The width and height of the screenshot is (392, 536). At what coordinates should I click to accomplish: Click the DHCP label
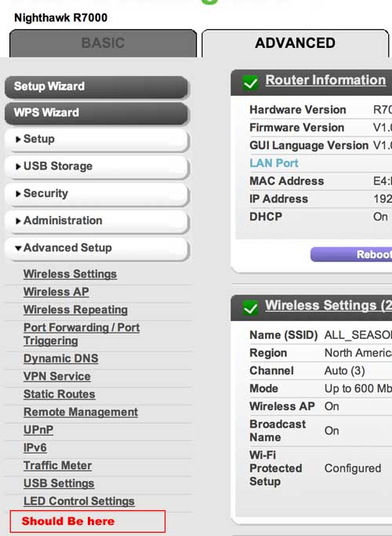(266, 217)
